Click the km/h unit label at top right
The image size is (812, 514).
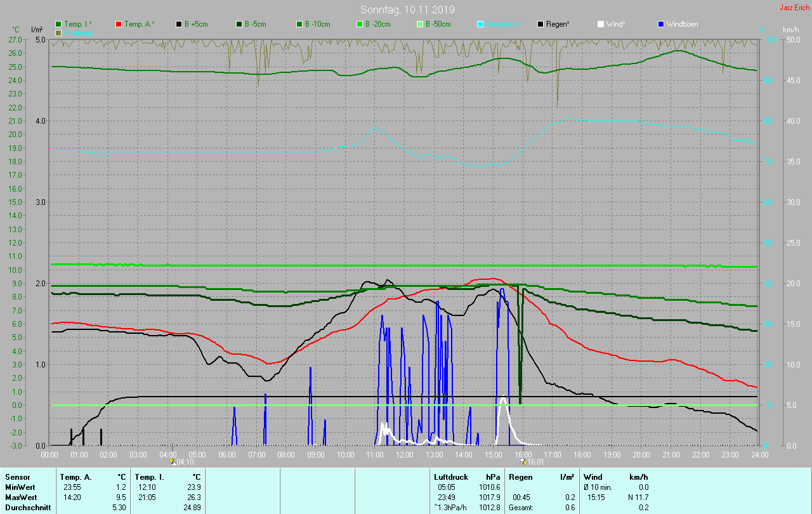click(x=790, y=30)
